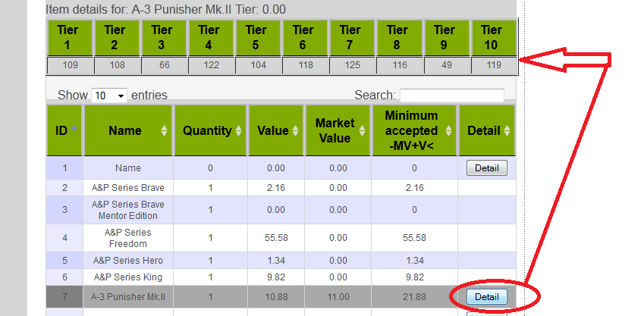The width and height of the screenshot is (644, 316).
Task: Click value 9.82 in Value column for King
Action: [x=276, y=277]
